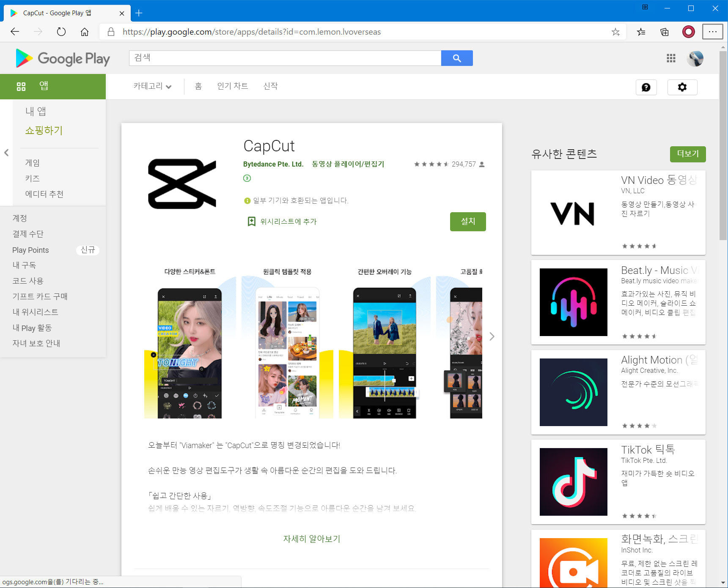Viewport: 728px width, 588px height.
Task: Click the blue search magnifier button
Action: coord(457,58)
